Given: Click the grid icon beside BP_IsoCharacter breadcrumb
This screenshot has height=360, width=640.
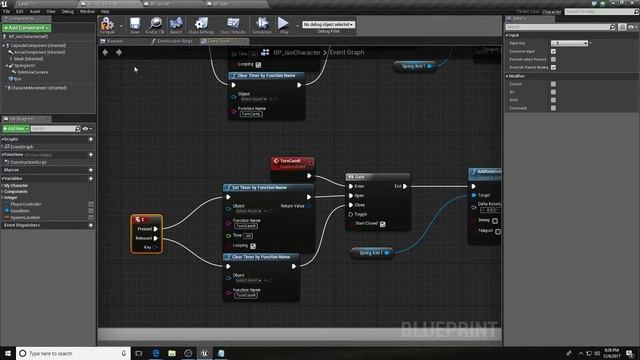Looking at the screenshot, I should point(265,52).
